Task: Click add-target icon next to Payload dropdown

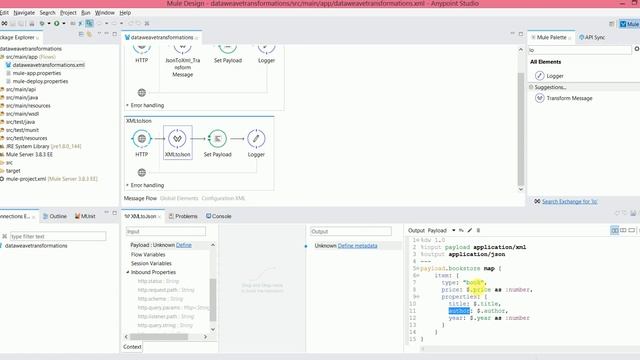Action: pyautogui.click(x=461, y=231)
